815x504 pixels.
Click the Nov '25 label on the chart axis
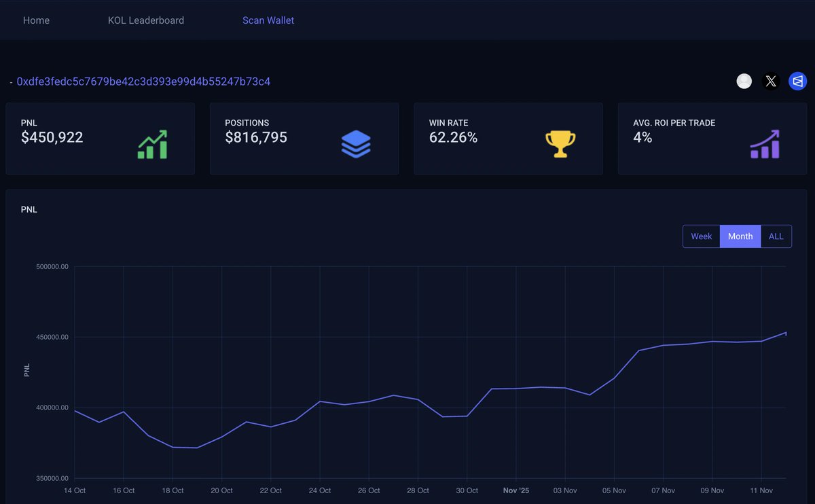click(515, 490)
